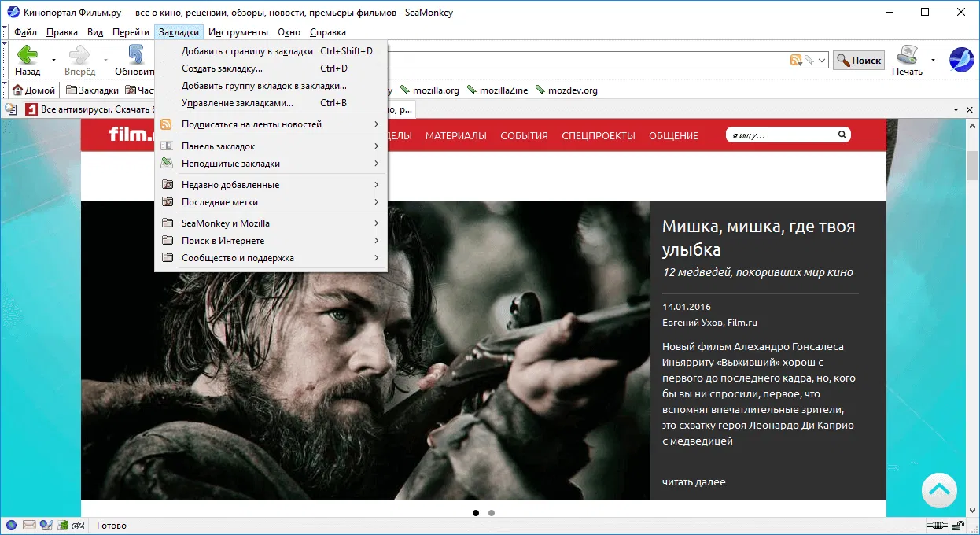Image resolution: width=980 pixels, height=535 pixels.
Task: Open Browser icon in status bar
Action: pyautogui.click(x=11, y=525)
